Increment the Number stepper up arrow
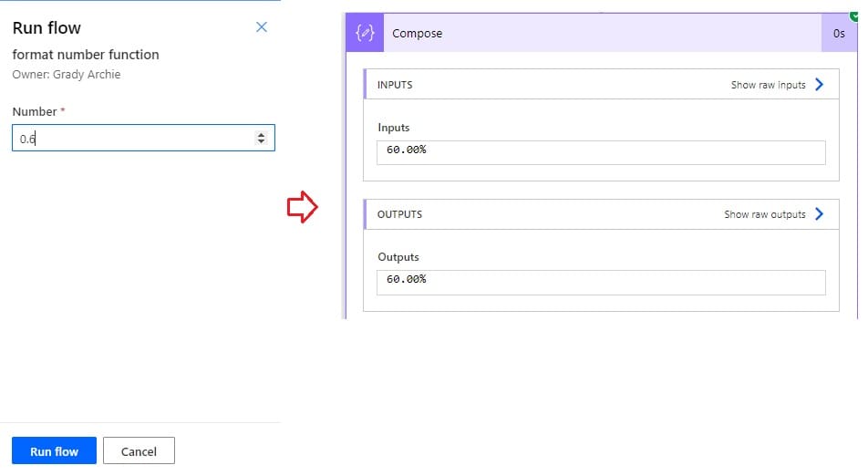Screen dimensions: 868x476 coord(261,134)
